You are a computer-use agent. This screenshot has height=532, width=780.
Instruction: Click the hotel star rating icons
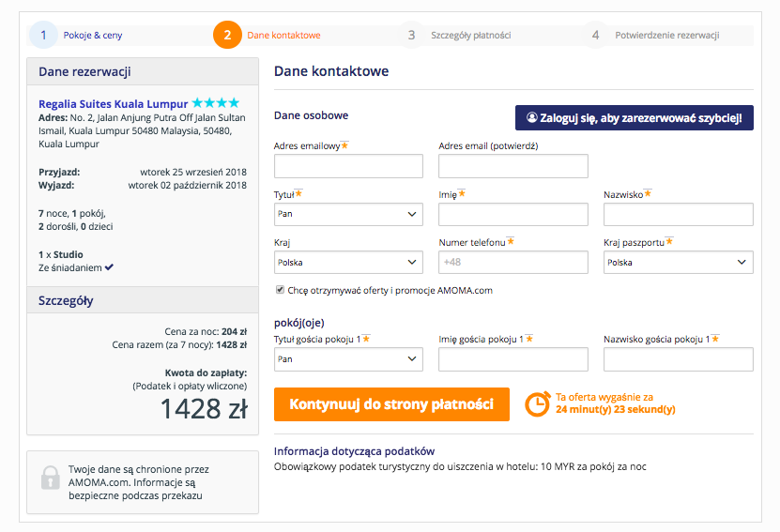point(216,103)
